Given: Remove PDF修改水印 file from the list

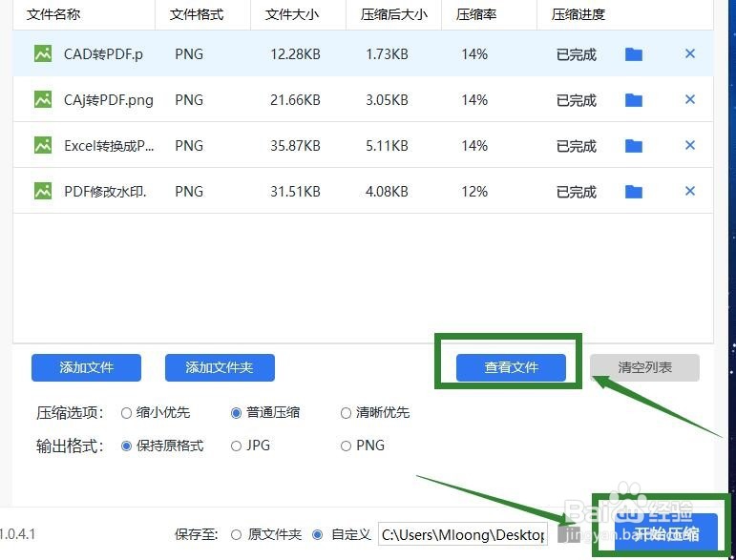Looking at the screenshot, I should coord(690,191).
